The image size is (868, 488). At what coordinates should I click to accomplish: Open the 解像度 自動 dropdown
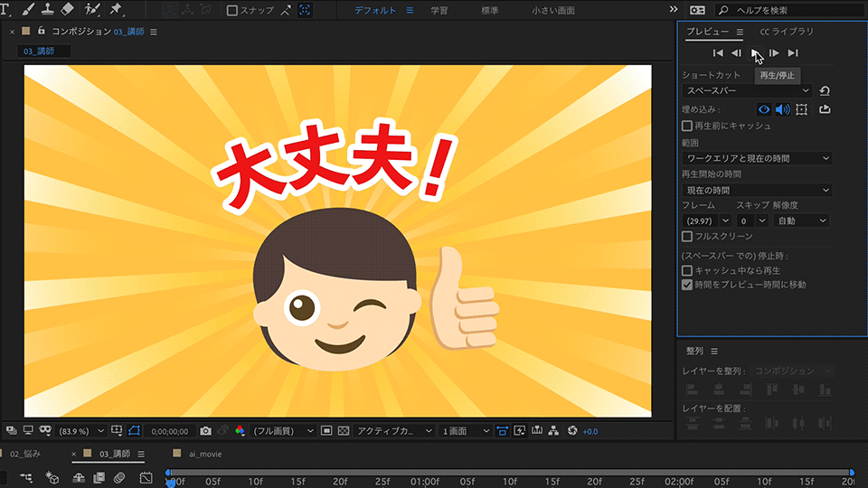tap(801, 221)
